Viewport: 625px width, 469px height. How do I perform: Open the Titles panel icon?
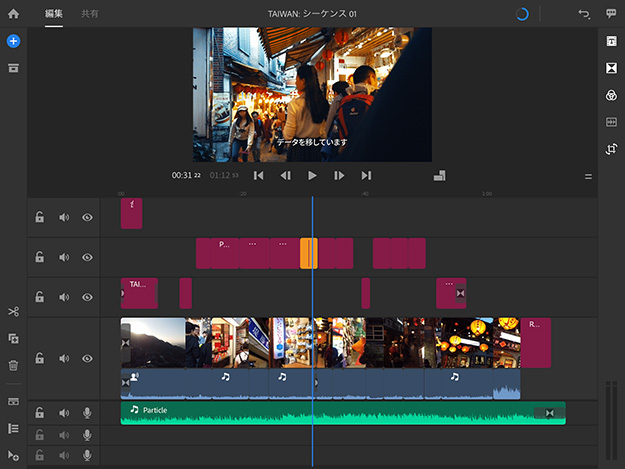point(611,41)
